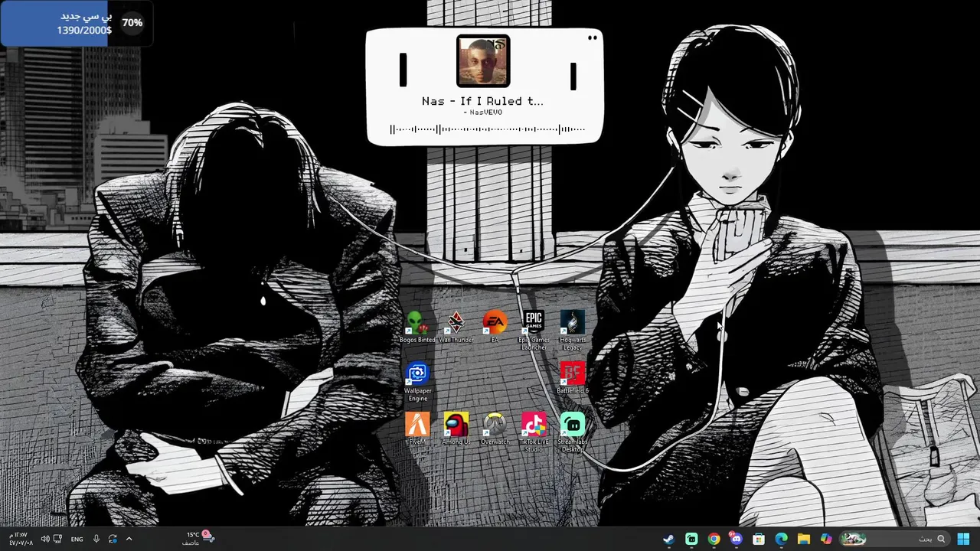
Task: Launch War Thunder from the desktop
Action: click(456, 328)
